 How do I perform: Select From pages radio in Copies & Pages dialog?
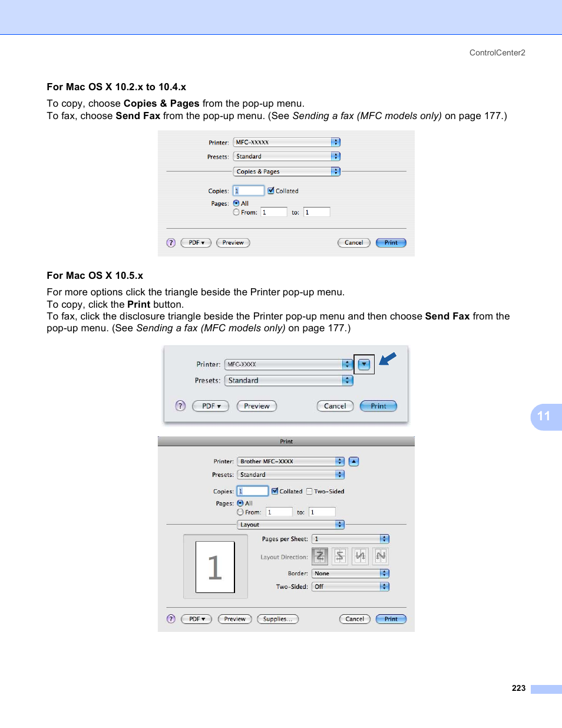pyautogui.click(x=236, y=212)
